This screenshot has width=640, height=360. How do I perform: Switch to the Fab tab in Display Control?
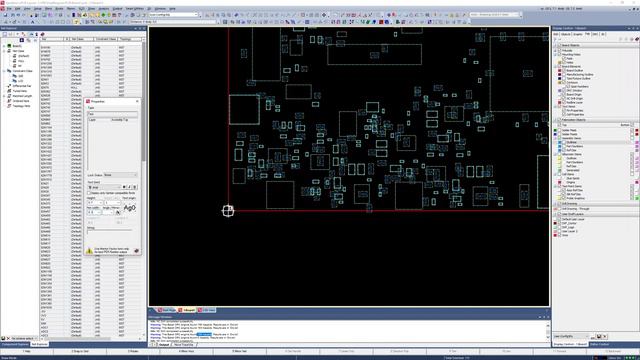pos(587,34)
